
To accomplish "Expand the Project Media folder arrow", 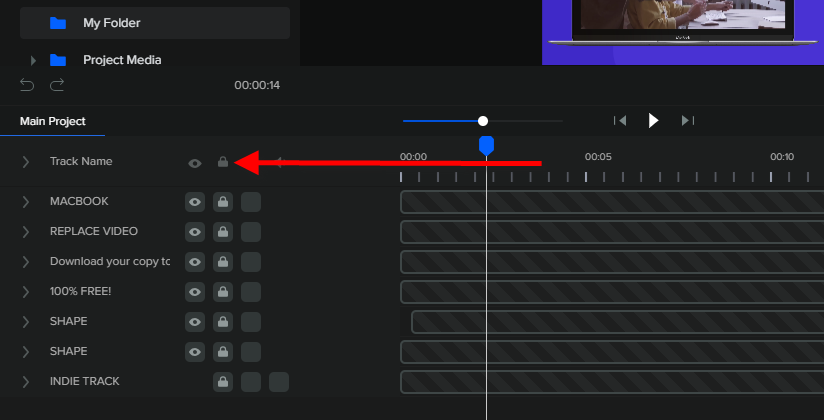I will click(33, 60).
